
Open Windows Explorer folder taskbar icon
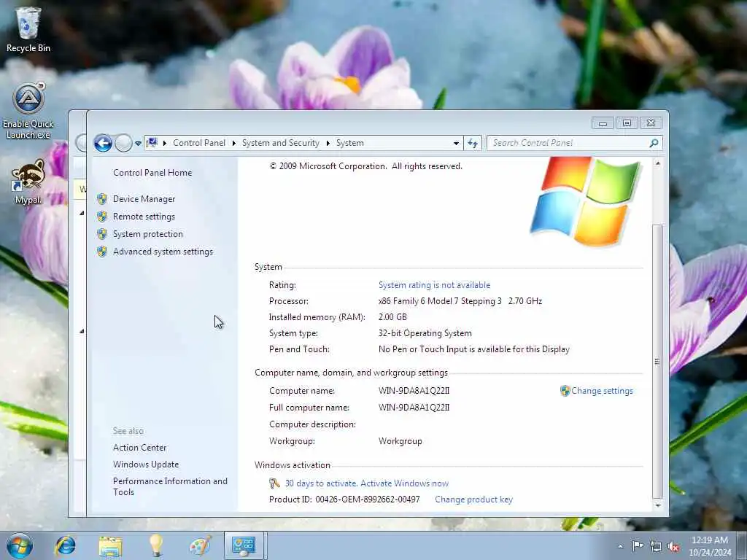click(x=111, y=545)
